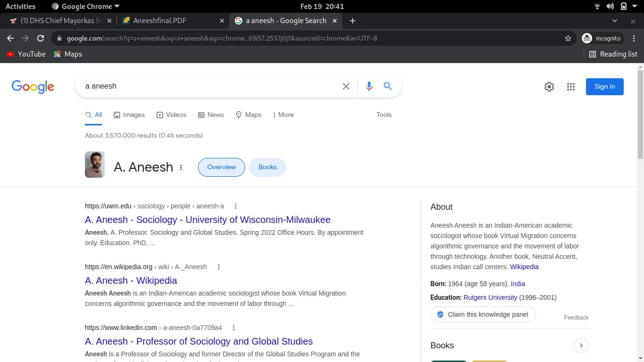Open the A. Aneesh - Wikipedia result

pos(131,280)
